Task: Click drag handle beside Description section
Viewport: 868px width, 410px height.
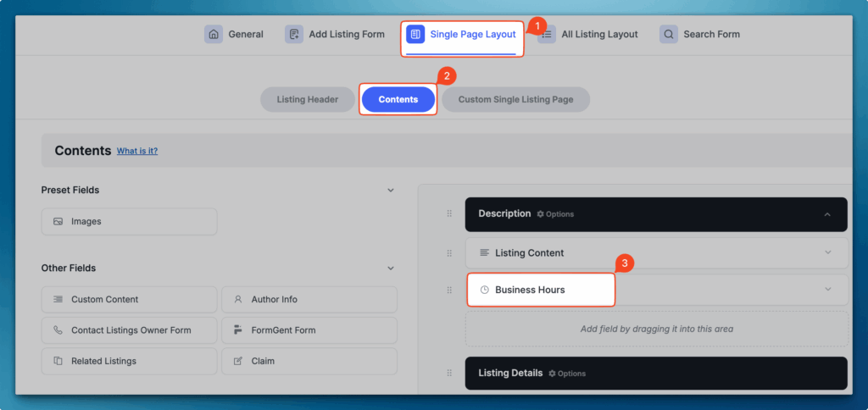Action: coord(449,214)
